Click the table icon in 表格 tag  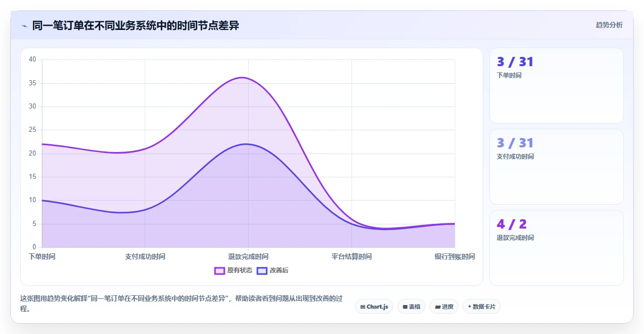point(405,307)
